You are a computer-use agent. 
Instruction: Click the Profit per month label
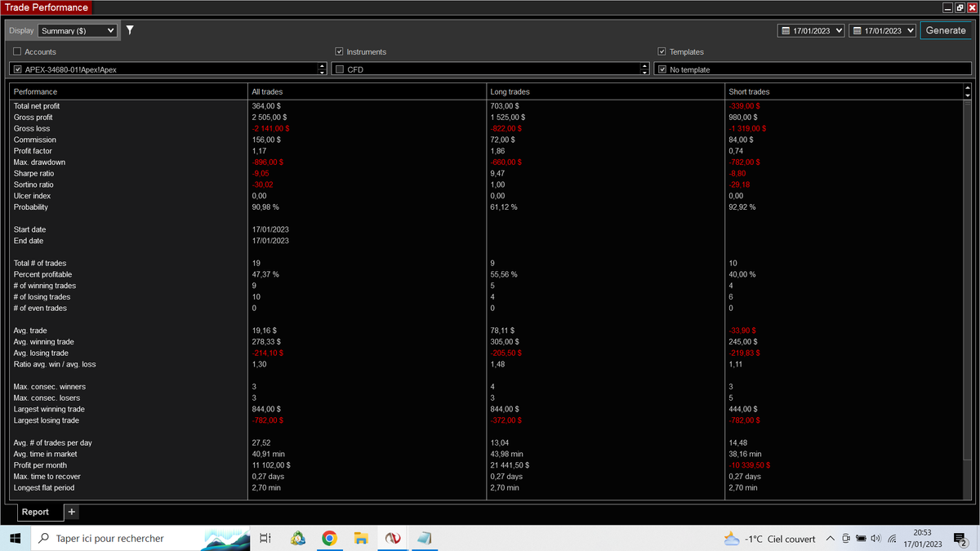(x=40, y=465)
